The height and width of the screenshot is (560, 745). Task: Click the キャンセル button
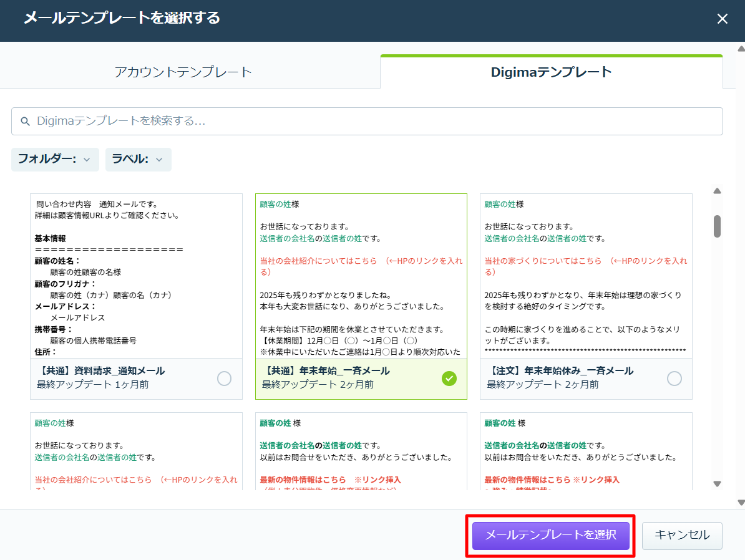point(682,536)
